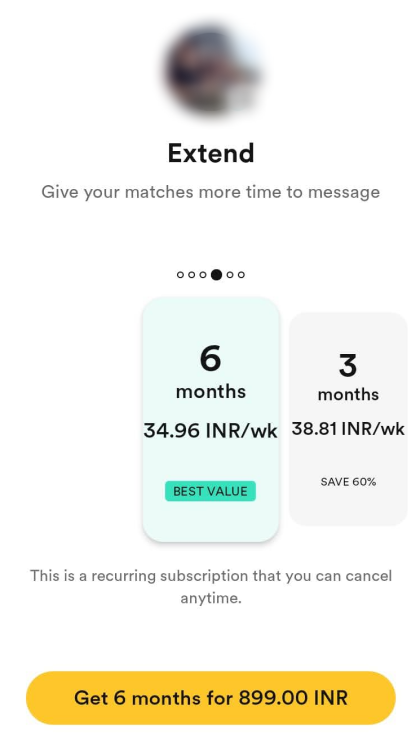The width and height of the screenshot is (419, 748).
Task: Go to the last carousel page dot
Action: tap(241, 275)
